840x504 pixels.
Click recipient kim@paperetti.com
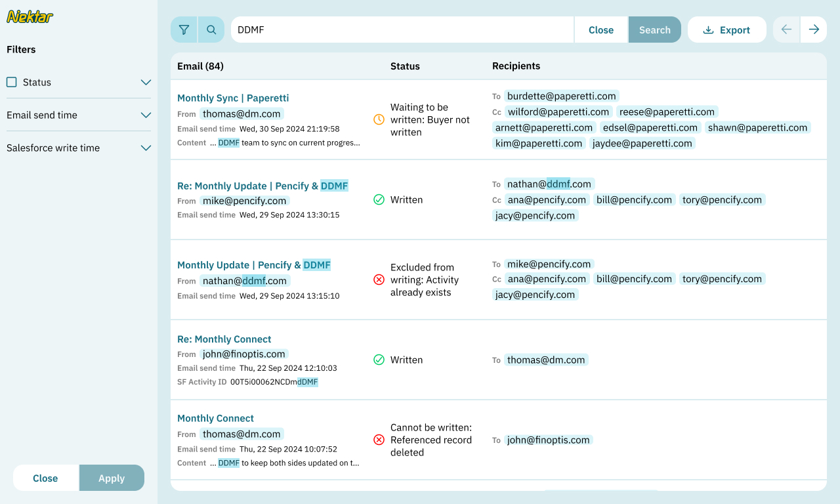pyautogui.click(x=539, y=143)
